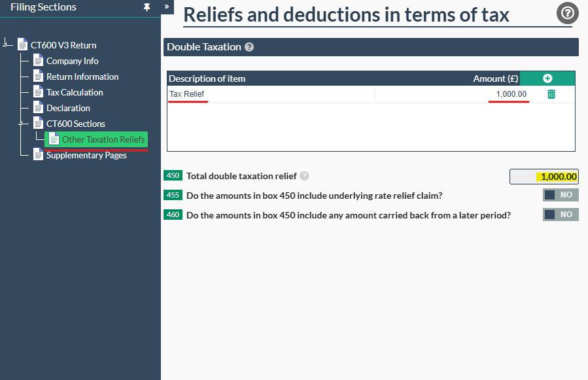Select the Declaration section
The width and height of the screenshot is (588, 380).
68,108
